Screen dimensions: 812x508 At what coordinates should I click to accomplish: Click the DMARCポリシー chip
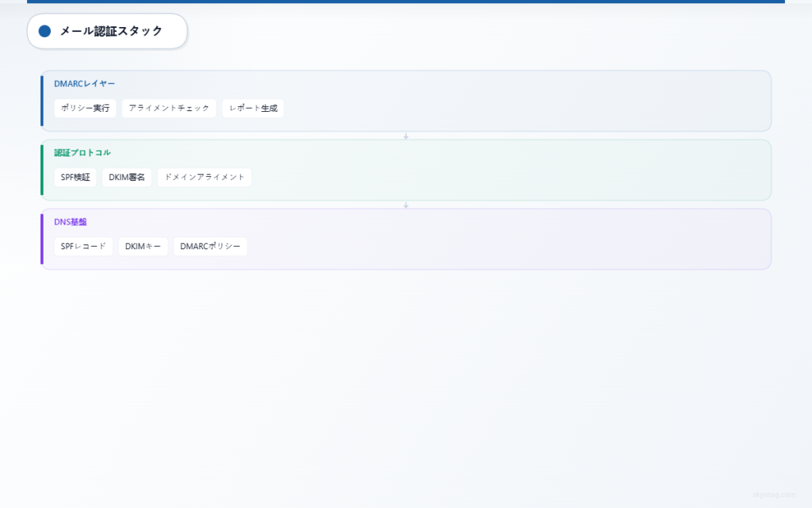(210, 246)
